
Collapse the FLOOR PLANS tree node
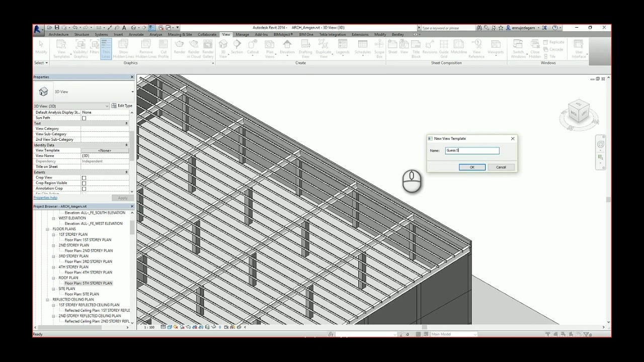coord(48,229)
